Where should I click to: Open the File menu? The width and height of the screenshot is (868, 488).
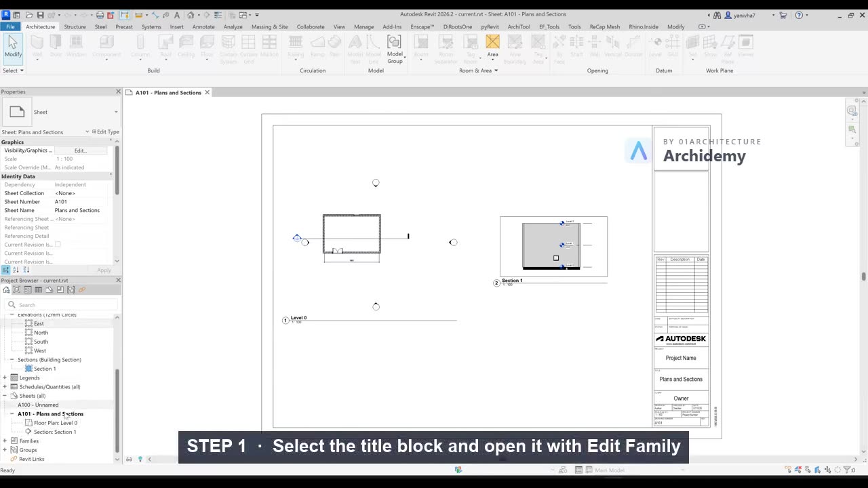[10, 27]
